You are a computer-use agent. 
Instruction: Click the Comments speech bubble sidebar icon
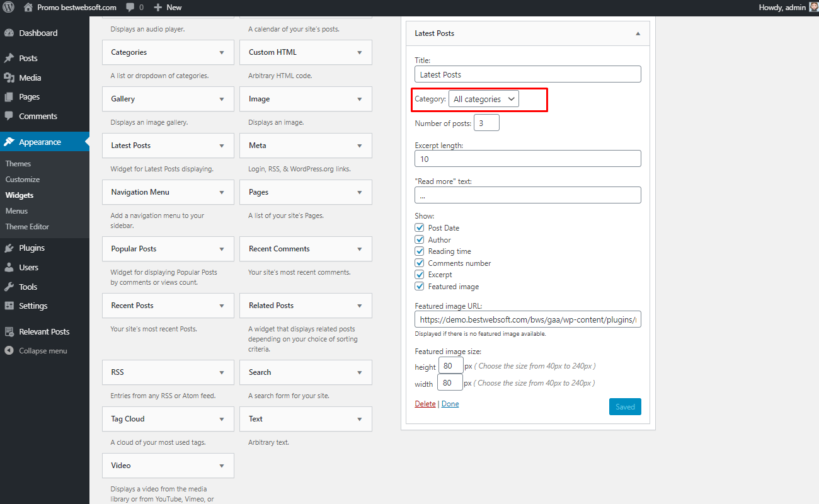[9, 116]
